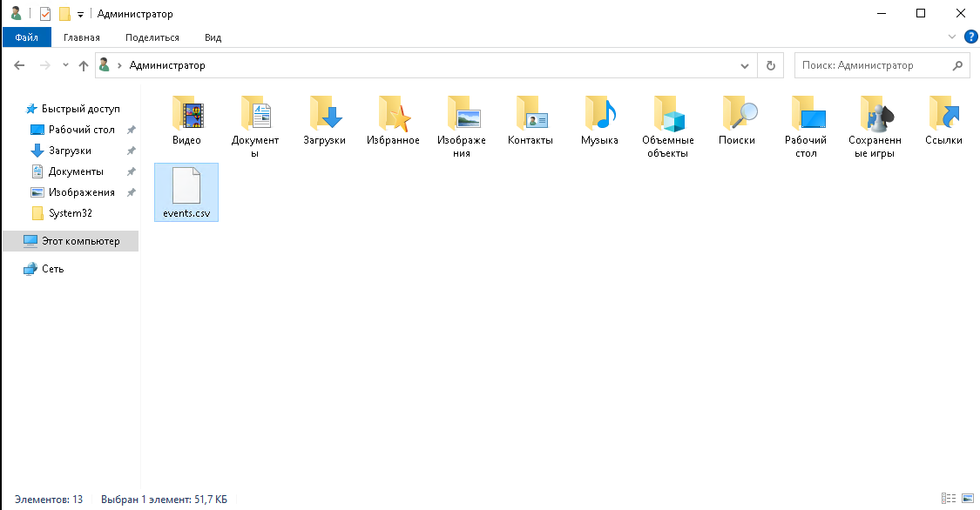This screenshot has height=510, width=980.
Task: Switch to details view in status bar
Action: (x=948, y=499)
